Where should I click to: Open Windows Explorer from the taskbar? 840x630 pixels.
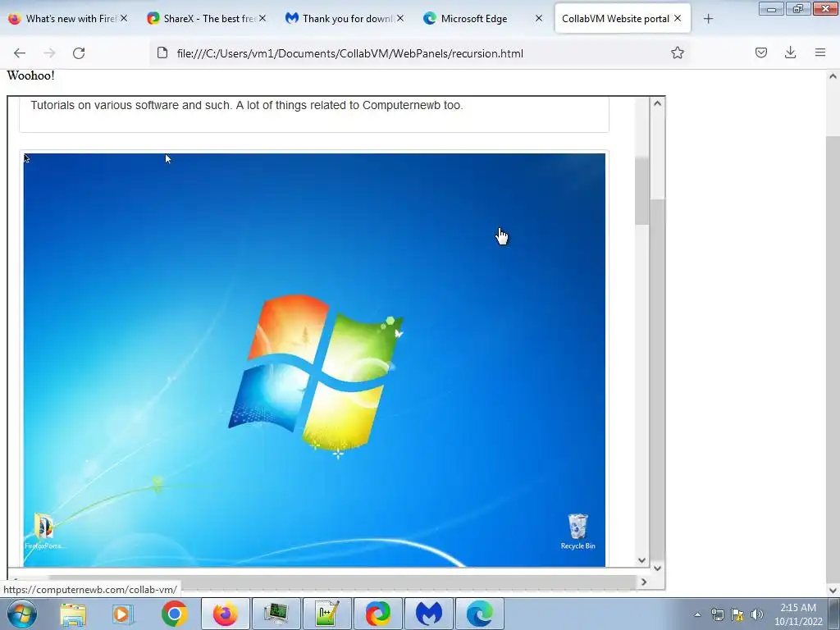pyautogui.click(x=73, y=614)
